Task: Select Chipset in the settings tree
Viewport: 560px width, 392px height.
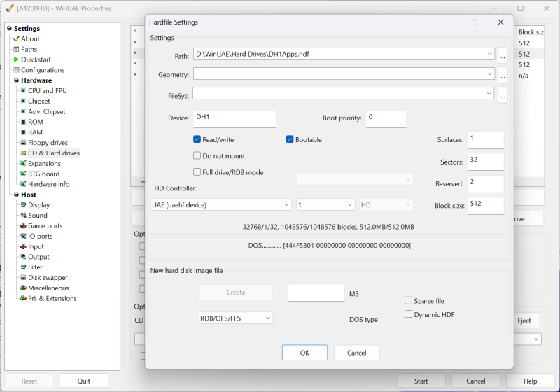Action: 39,101
